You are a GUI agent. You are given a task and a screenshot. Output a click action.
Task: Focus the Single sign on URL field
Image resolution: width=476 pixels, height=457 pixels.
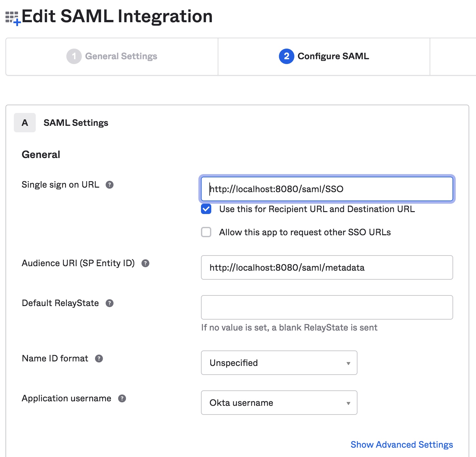coord(327,189)
